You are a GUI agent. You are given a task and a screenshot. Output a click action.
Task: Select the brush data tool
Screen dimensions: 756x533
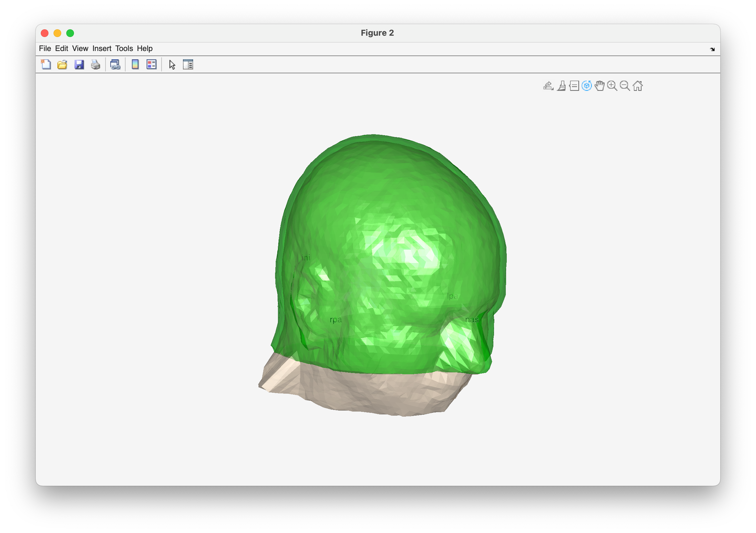[x=561, y=86]
